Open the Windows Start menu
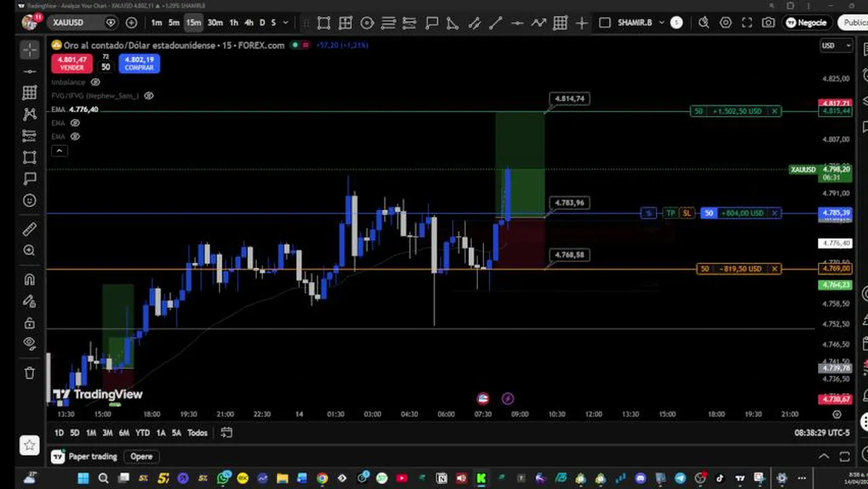This screenshot has height=489, width=868. 83,479
